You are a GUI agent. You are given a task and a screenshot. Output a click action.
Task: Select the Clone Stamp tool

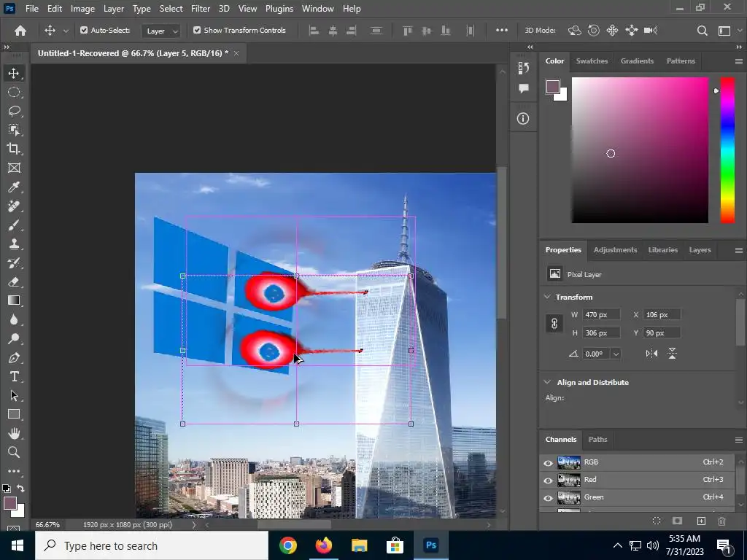[14, 244]
